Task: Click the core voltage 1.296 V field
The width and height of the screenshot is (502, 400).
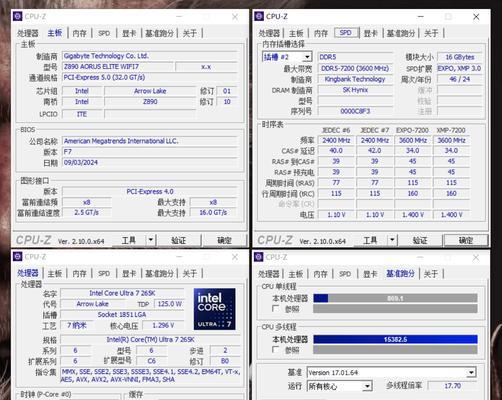Action: point(163,325)
